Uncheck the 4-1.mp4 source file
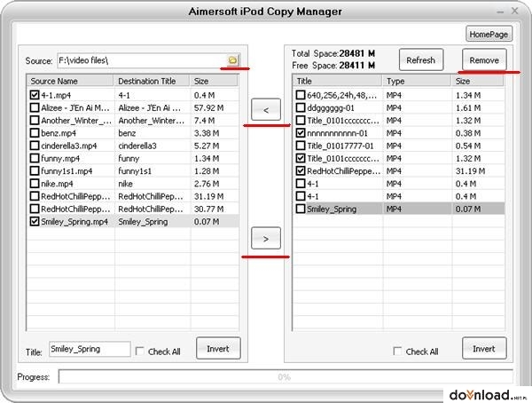Screen dimensions: 532x403 35,95
